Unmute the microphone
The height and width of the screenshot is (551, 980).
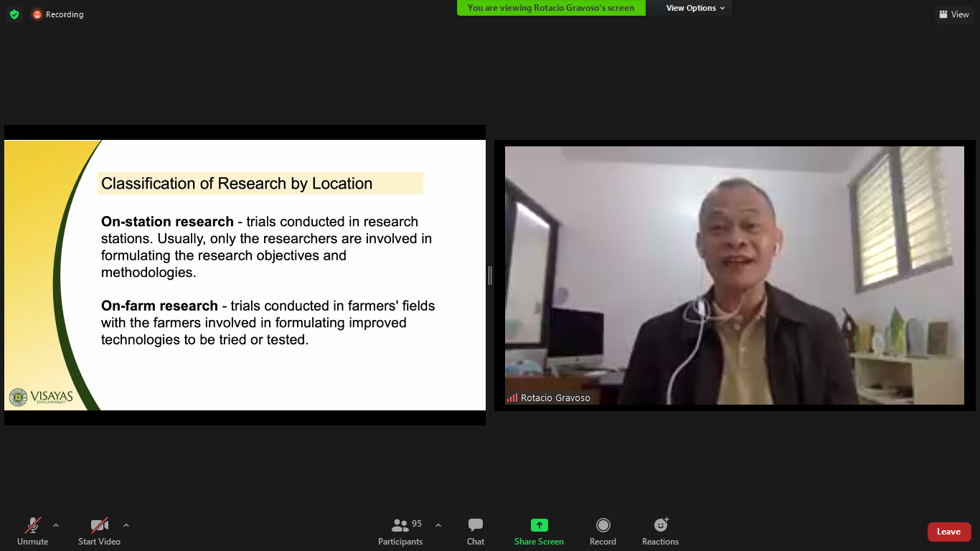point(33,531)
